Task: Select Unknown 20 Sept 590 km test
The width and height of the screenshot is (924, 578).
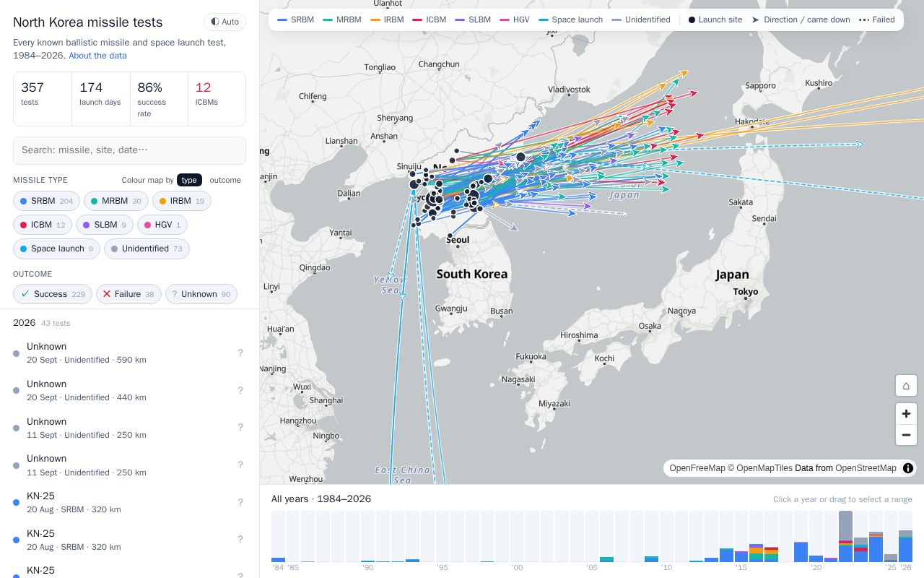Action: point(129,353)
